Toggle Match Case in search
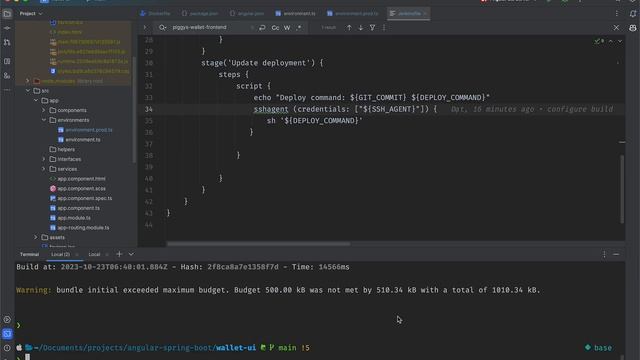The height and width of the screenshot is (360, 640). coord(275,27)
